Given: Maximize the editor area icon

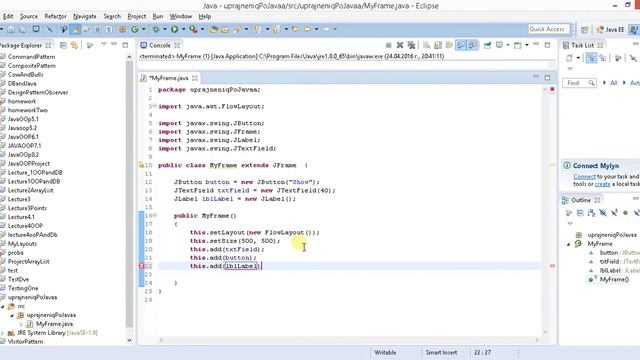Looking at the screenshot, I should pyautogui.click(x=548, y=78).
